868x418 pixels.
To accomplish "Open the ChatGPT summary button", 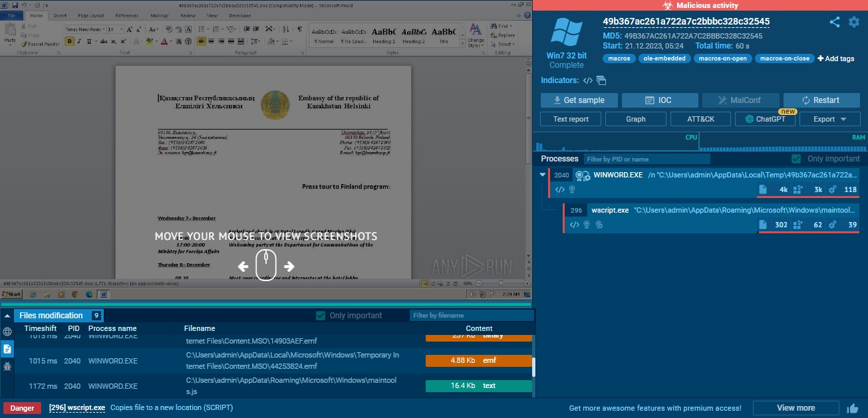I will tap(765, 119).
